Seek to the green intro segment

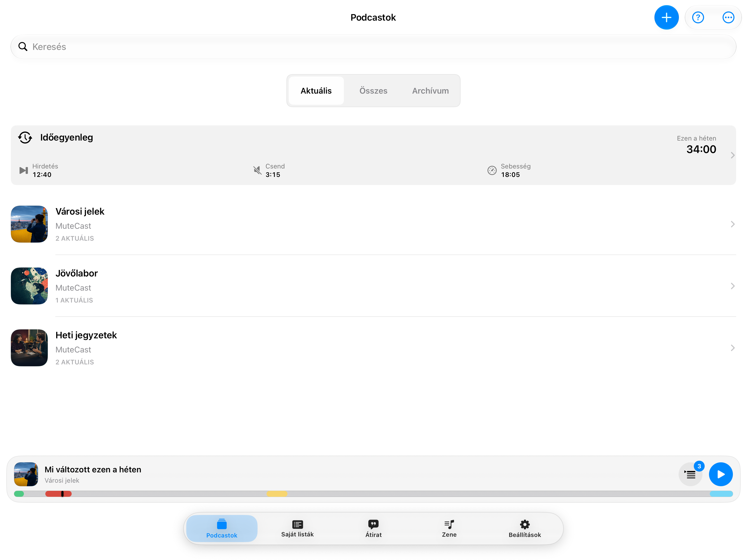point(19,494)
